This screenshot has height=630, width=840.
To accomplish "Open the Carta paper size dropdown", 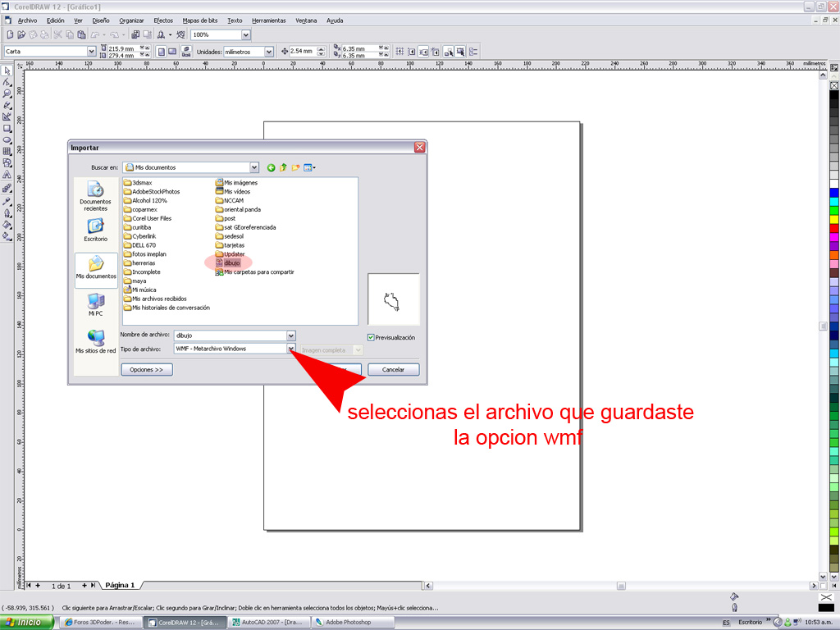I will click(x=91, y=52).
